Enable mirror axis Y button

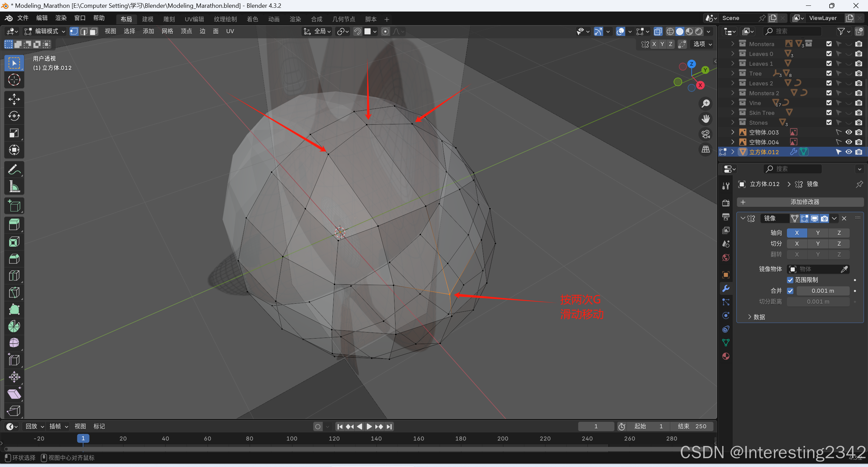(818, 233)
